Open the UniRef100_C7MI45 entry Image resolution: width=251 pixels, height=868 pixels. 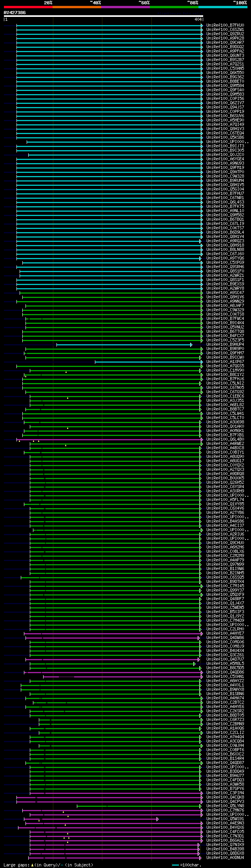tap(225, 586)
